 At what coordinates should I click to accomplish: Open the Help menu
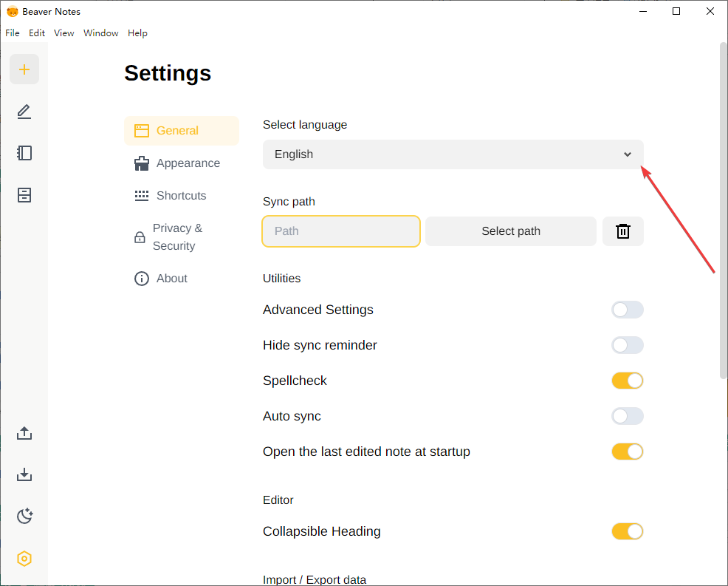137,33
